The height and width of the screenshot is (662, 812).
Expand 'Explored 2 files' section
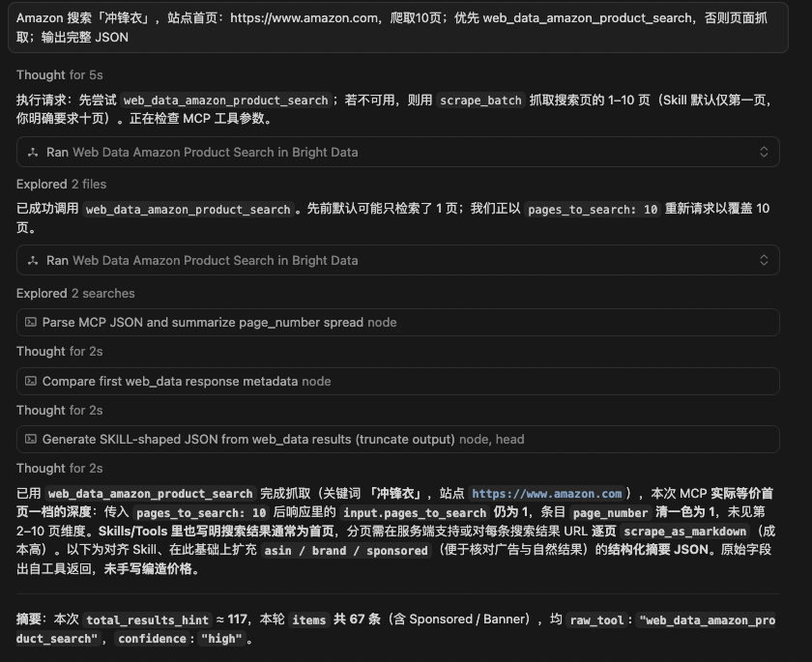pos(61,185)
